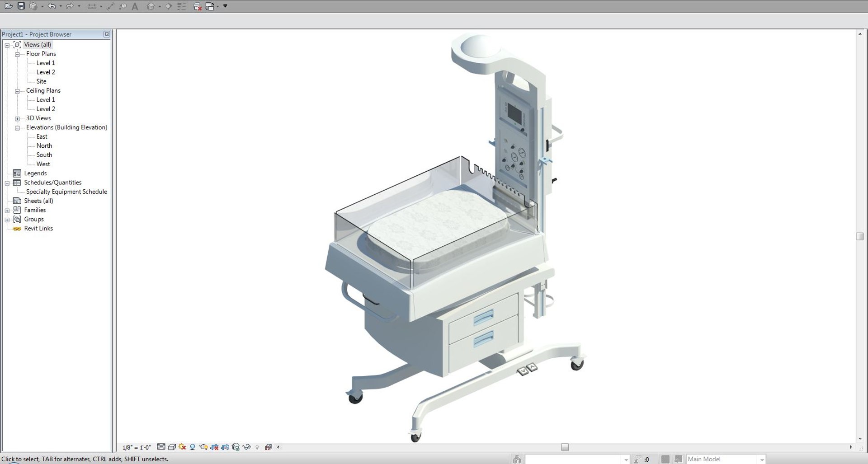Click the Analytical Model grid icon
This screenshot has height=464, width=868.
pos(269,447)
